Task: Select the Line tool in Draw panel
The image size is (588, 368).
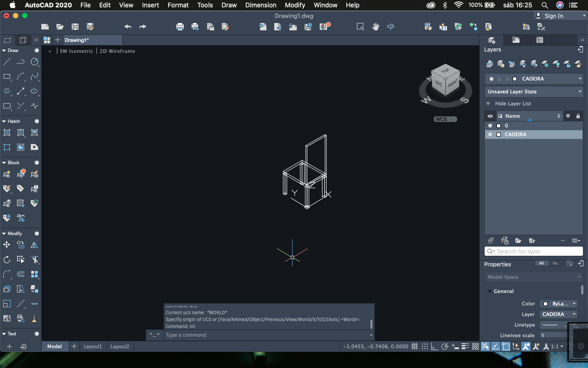Action: (7, 62)
